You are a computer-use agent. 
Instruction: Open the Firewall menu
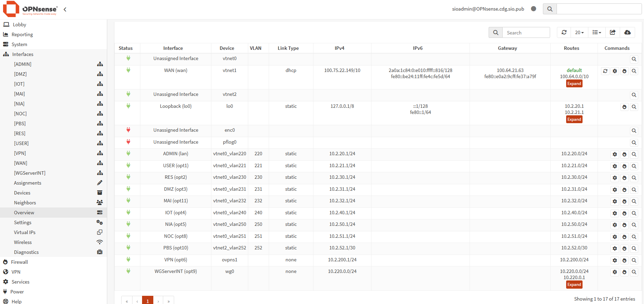click(53, 262)
